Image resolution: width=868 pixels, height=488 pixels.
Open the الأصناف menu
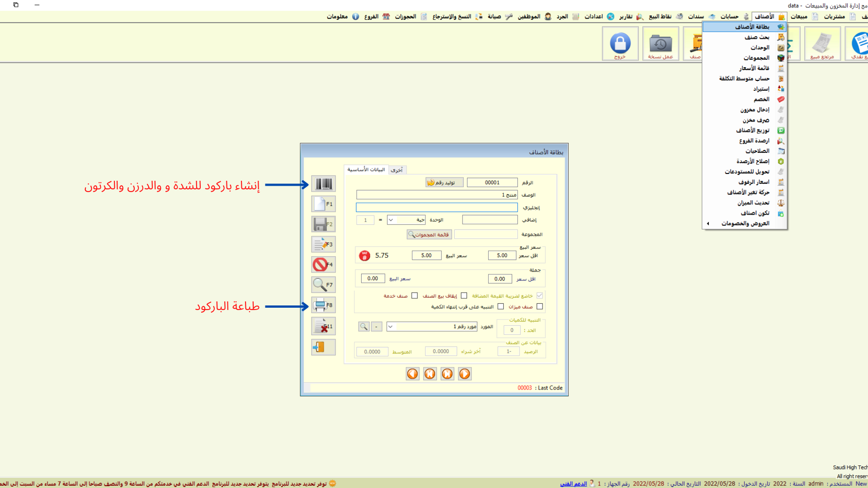click(x=769, y=17)
